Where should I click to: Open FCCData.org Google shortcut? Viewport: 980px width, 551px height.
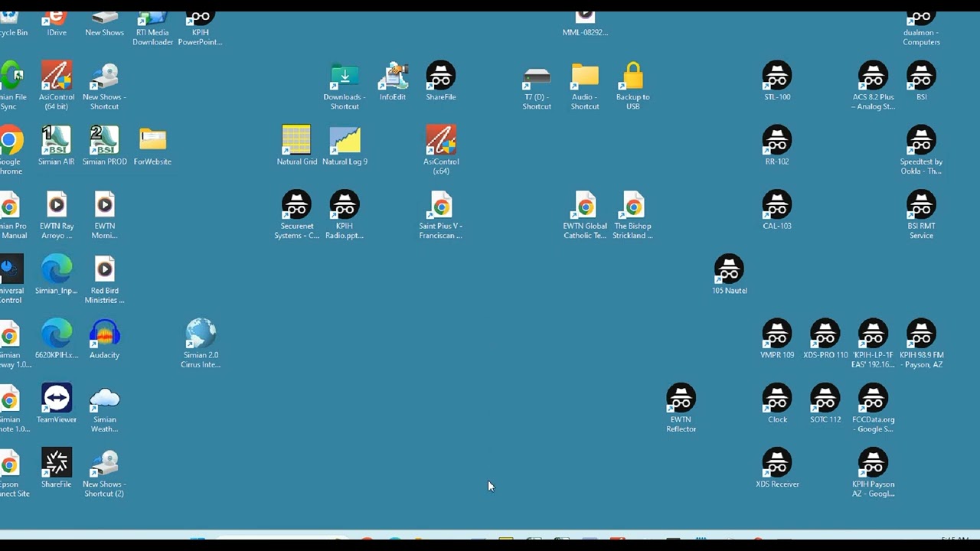(873, 408)
